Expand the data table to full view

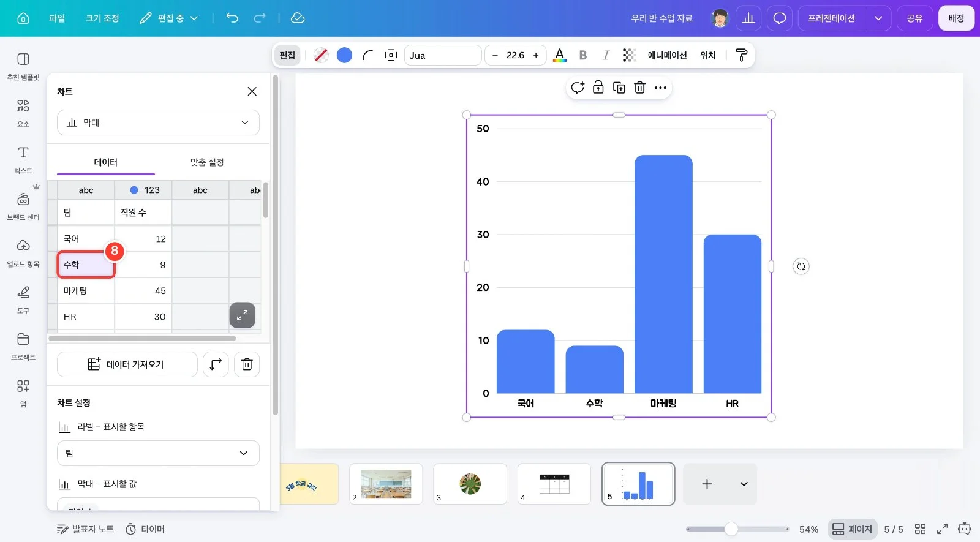tap(243, 315)
